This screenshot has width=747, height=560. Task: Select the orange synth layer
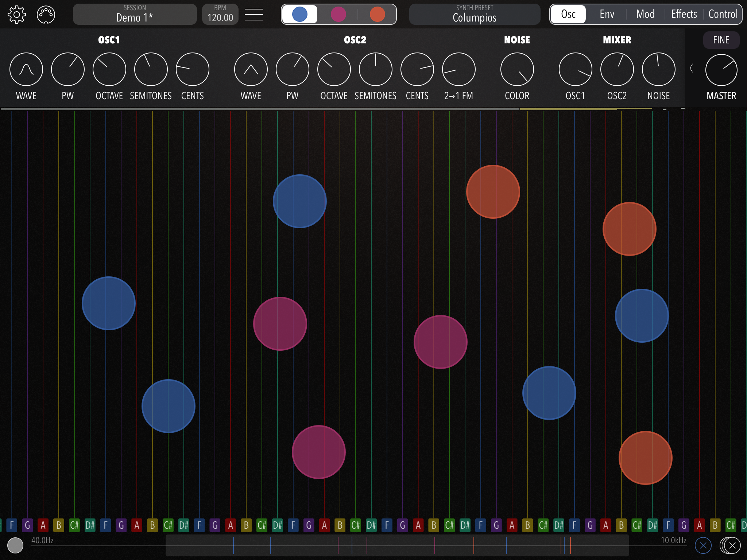(377, 15)
